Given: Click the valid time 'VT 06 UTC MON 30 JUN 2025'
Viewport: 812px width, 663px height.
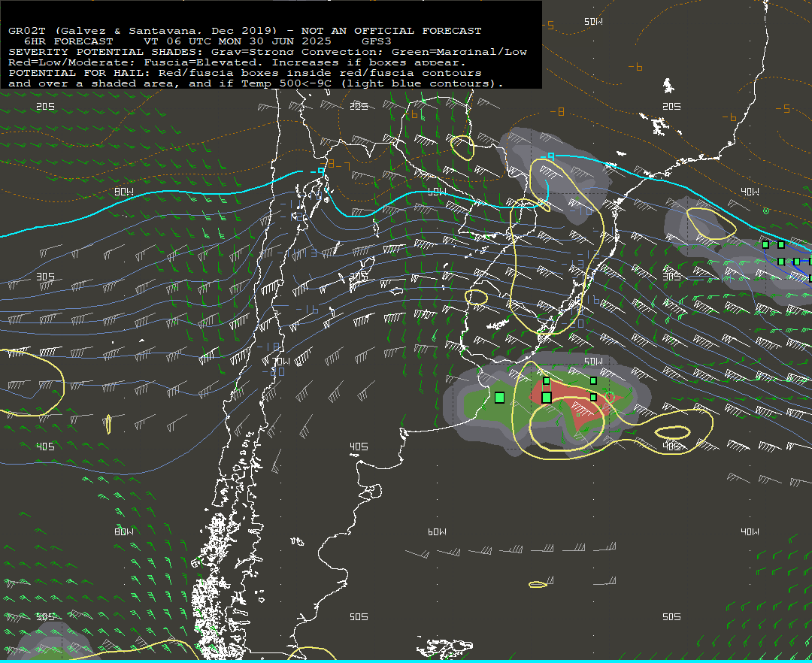Looking at the screenshot, I should 237,41.
